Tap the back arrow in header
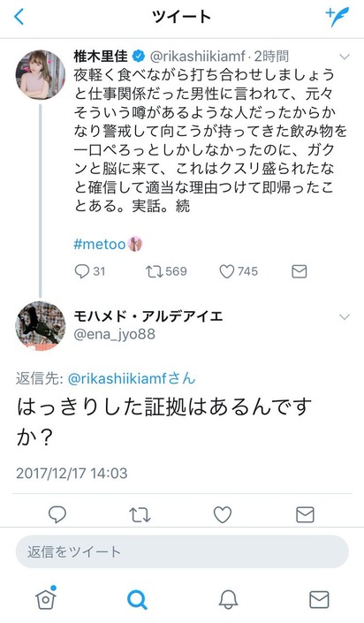Viewport: 364px width, 623px height. pos(19,17)
